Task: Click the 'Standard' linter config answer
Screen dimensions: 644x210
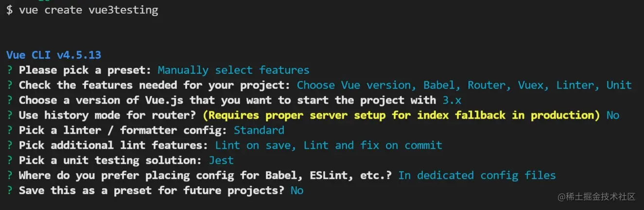Action: click(259, 130)
